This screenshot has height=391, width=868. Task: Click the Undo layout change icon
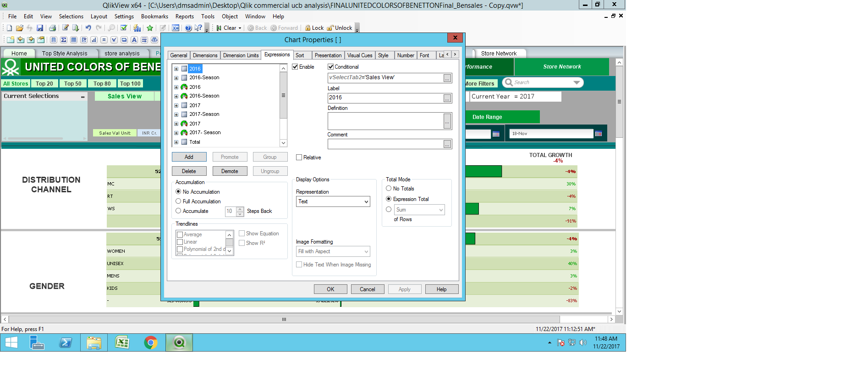click(x=88, y=28)
